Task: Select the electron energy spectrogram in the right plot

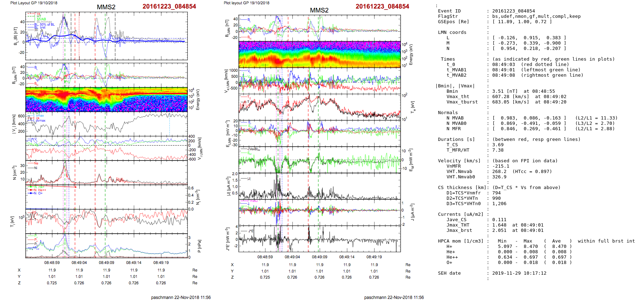Action: tap(320, 54)
